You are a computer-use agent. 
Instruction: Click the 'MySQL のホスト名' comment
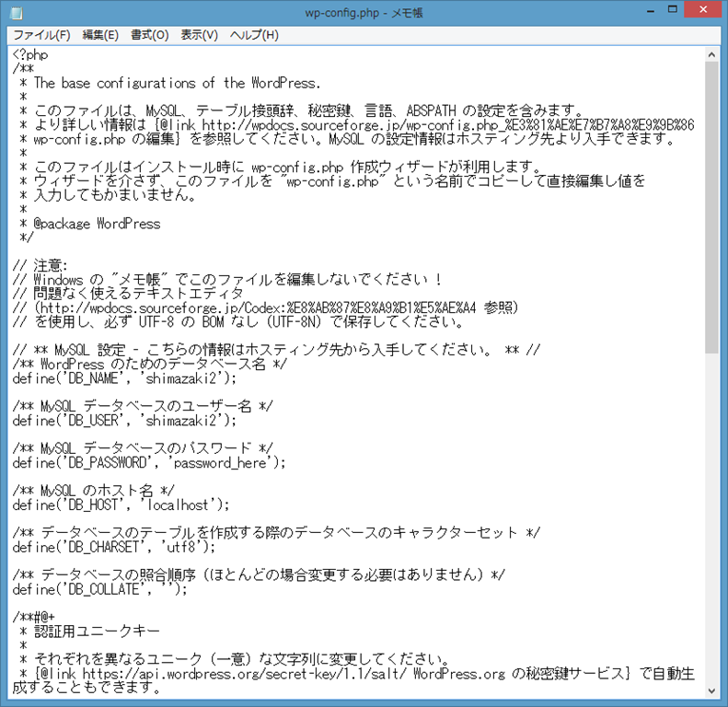coord(93,491)
